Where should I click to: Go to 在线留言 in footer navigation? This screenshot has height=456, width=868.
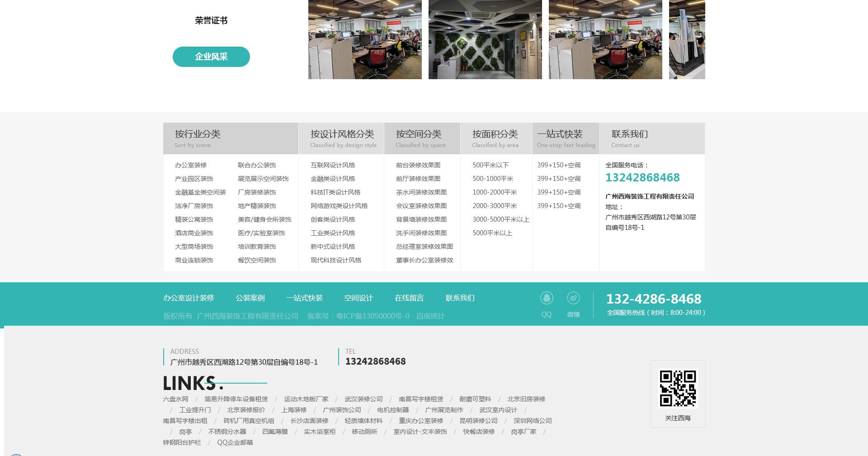tap(409, 298)
